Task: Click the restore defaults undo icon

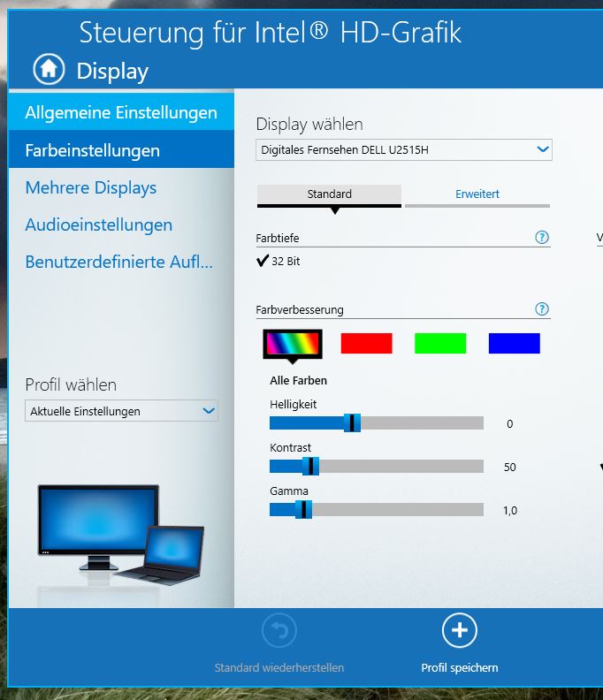Action: pos(279,630)
